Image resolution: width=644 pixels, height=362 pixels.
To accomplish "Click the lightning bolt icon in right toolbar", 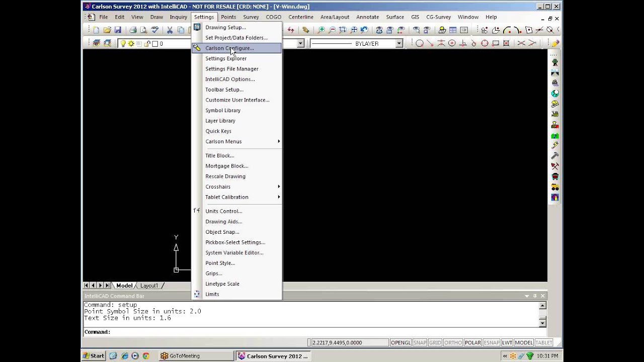I will [555, 145].
